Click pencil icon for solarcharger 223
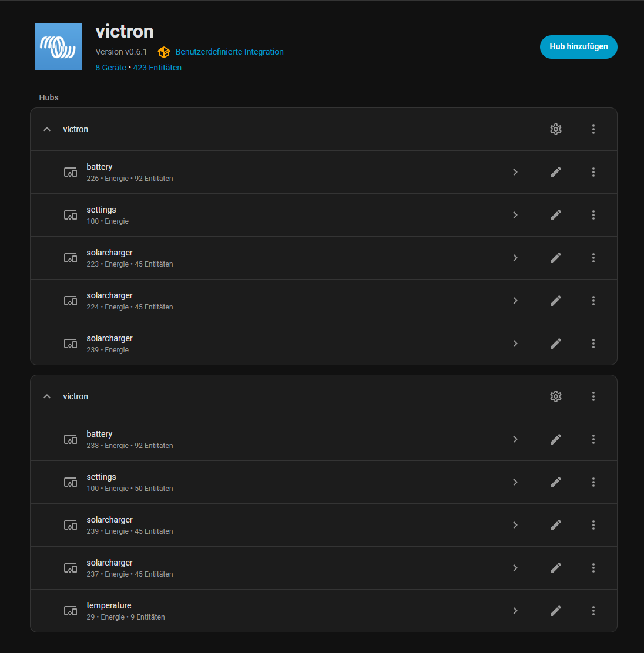Image resolution: width=644 pixels, height=653 pixels. click(556, 258)
